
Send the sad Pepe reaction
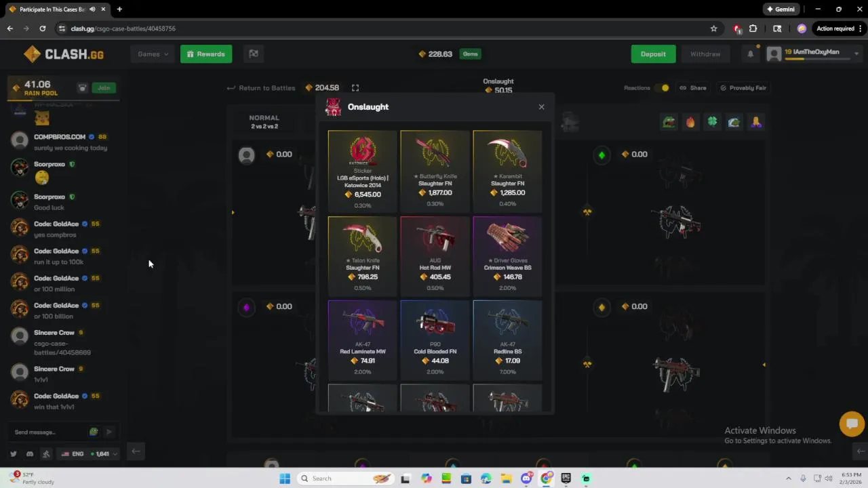coord(734,122)
